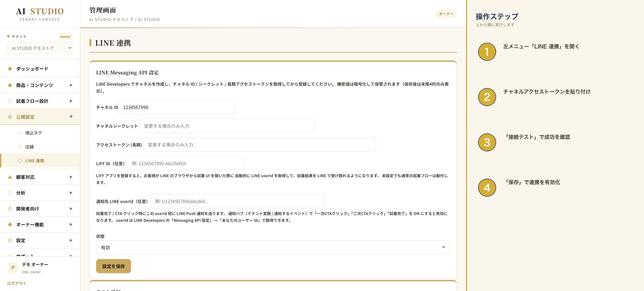Click the AI STUDIO tenant console logo
644x291 pixels.
[x=40, y=14]
